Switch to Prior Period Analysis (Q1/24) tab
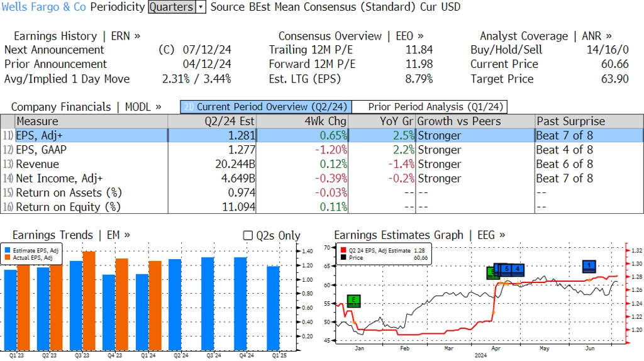Image resolution: width=644 pixels, height=361 pixels. [x=429, y=107]
